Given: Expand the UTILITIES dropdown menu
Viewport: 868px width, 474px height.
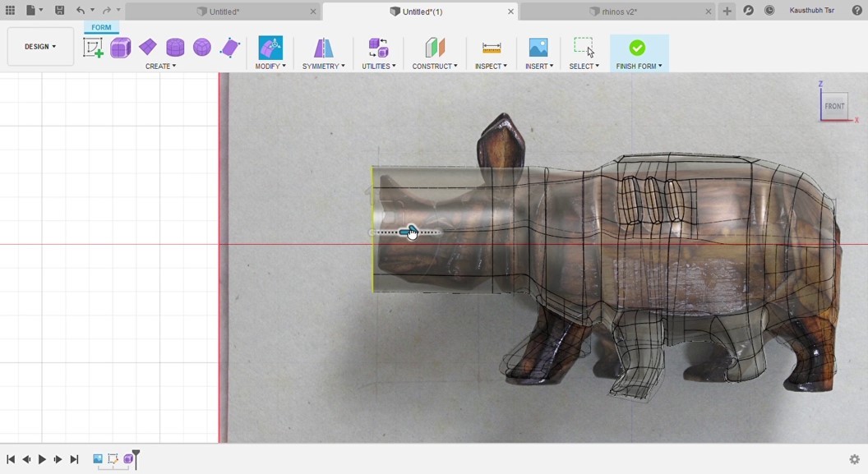Looking at the screenshot, I should [x=379, y=66].
